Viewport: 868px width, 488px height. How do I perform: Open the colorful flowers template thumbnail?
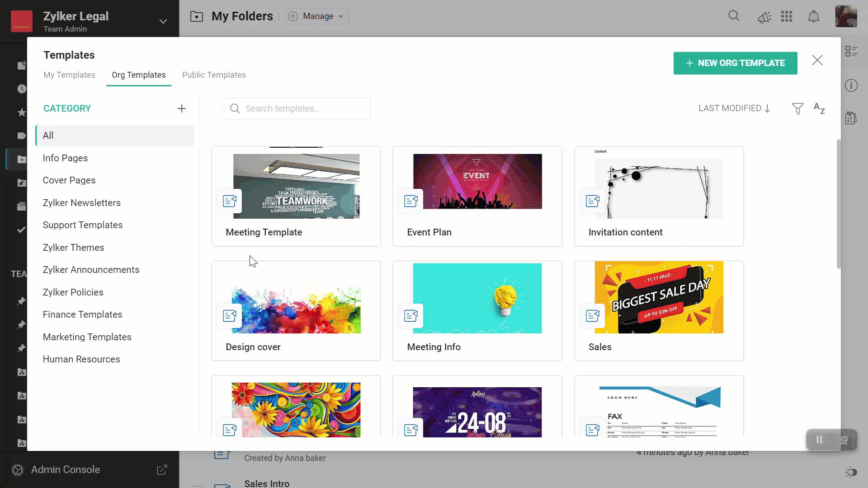pyautogui.click(x=296, y=410)
